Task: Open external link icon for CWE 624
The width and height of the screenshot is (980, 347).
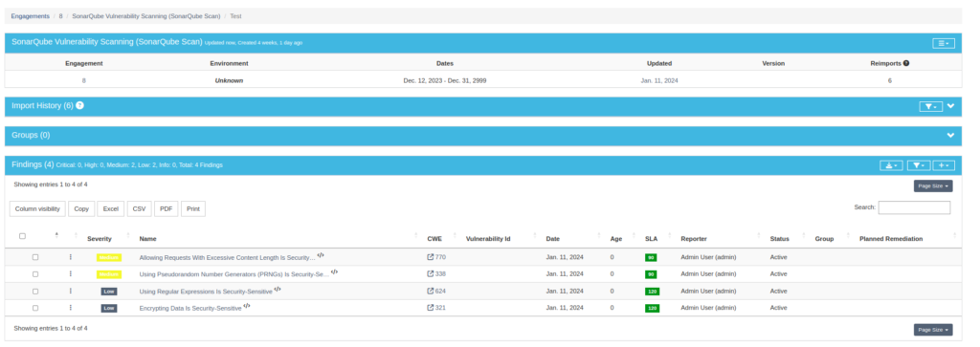Action: (430, 291)
